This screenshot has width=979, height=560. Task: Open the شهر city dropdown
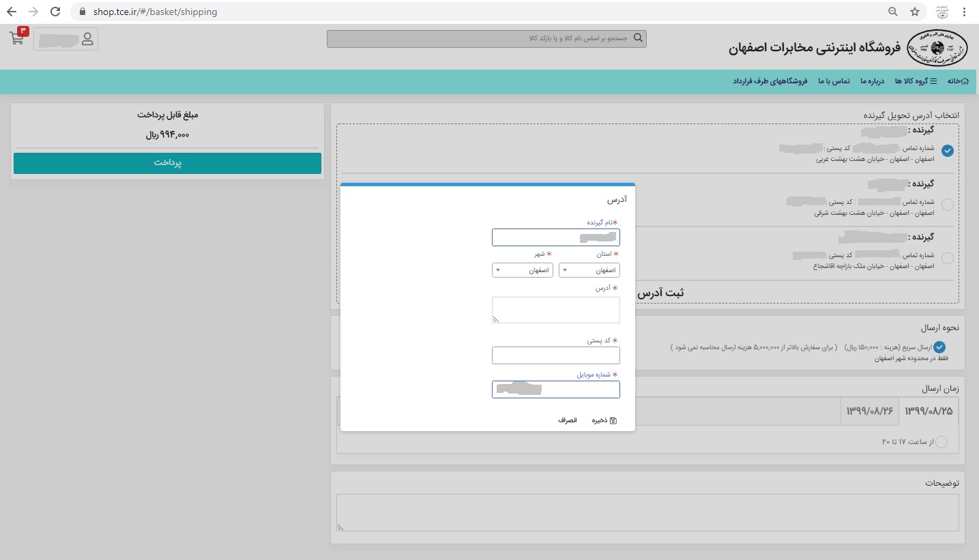click(522, 270)
